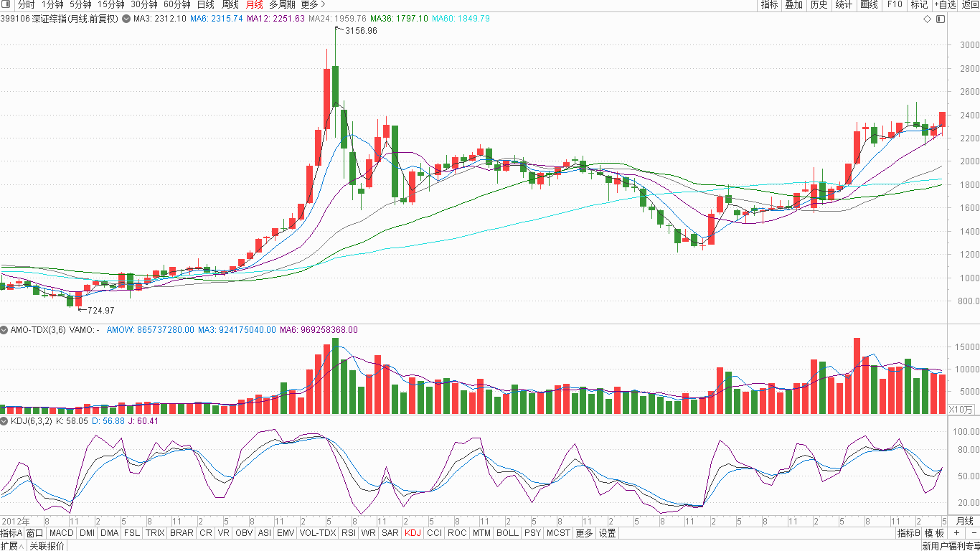980x551 pixels.
Task: Select the active KDJ indicator tab
Action: (413, 533)
